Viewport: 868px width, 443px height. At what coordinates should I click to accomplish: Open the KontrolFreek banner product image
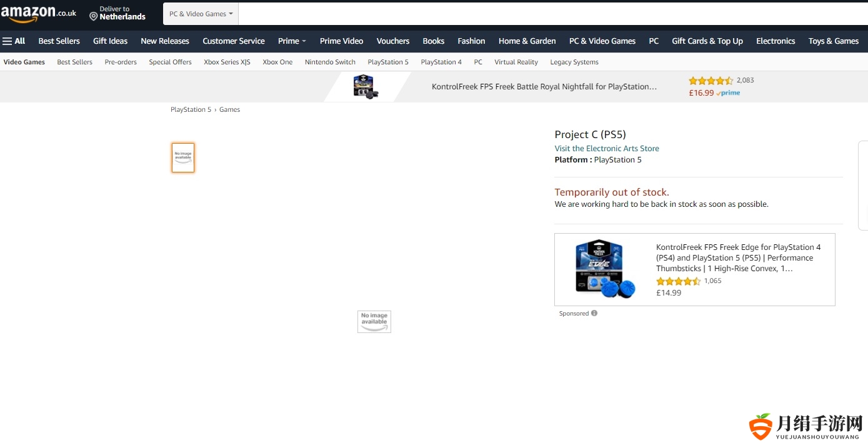tap(366, 87)
